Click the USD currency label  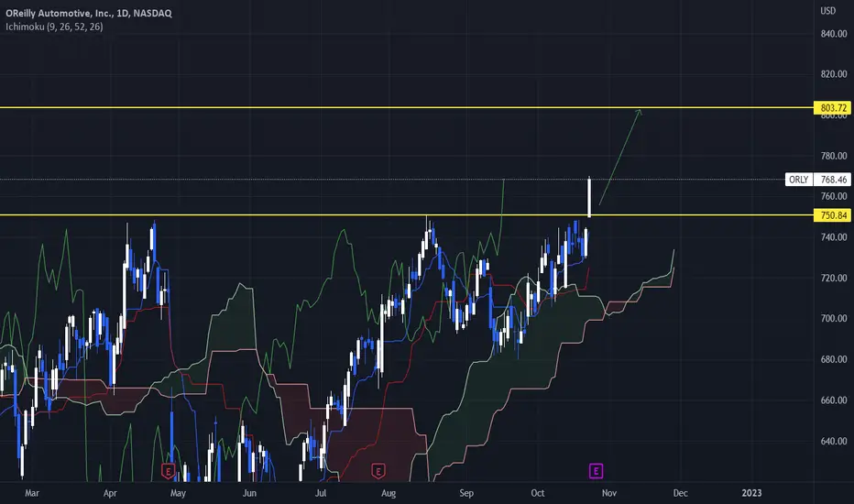point(827,11)
